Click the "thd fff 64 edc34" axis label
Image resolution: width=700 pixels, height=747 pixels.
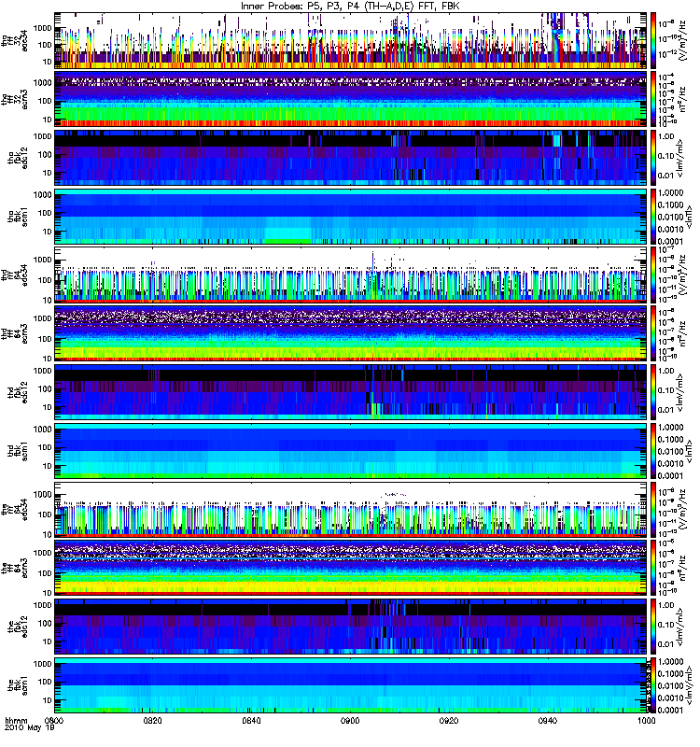(14, 275)
